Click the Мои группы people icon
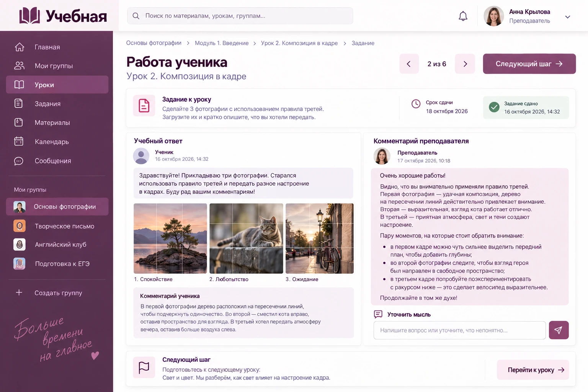 (x=19, y=66)
